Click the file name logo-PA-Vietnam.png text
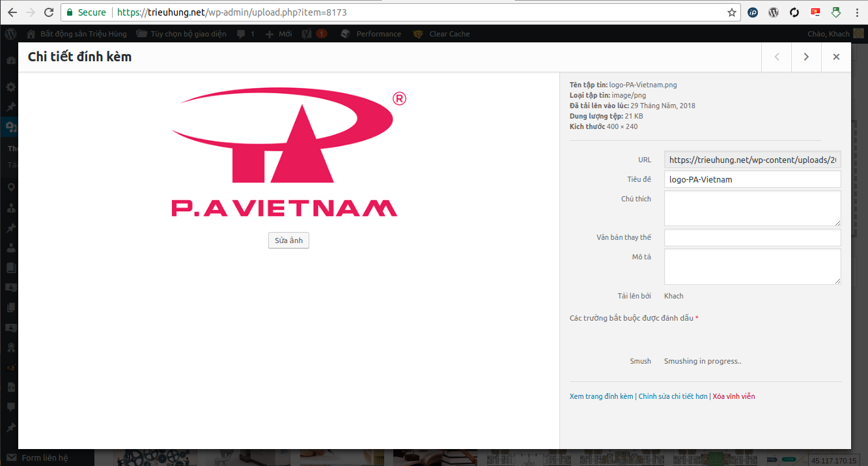 click(x=643, y=85)
